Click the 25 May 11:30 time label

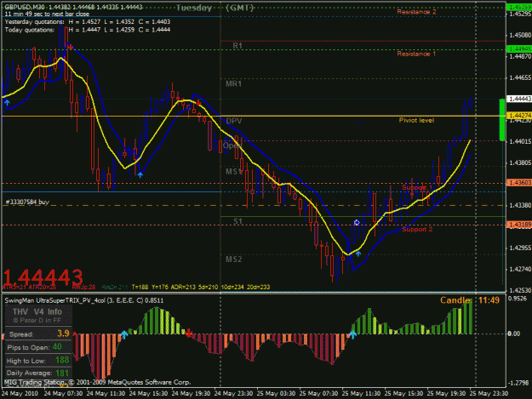361,394
